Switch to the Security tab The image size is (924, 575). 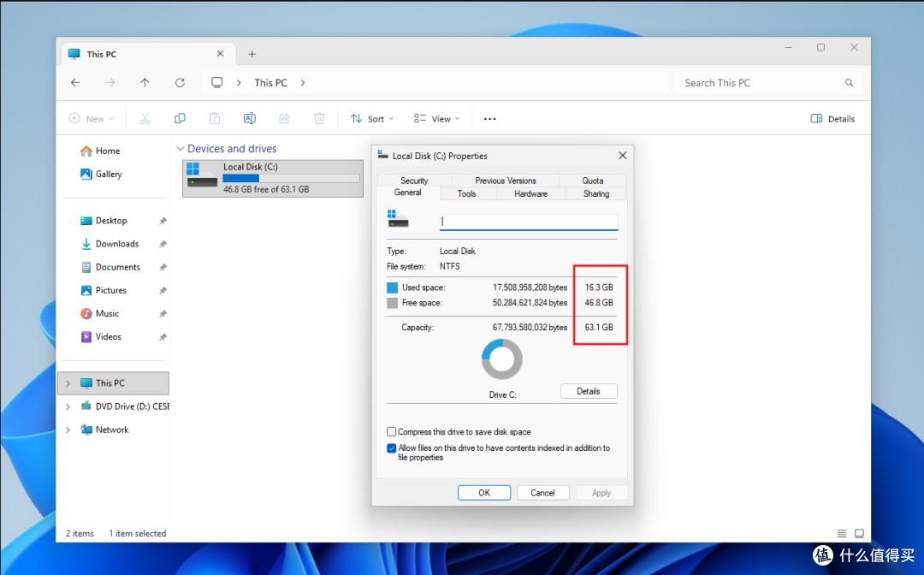coord(414,181)
